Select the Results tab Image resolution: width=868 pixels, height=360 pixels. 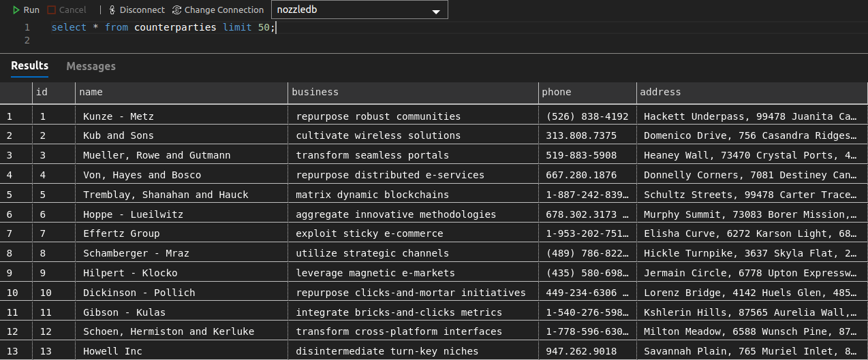point(29,66)
